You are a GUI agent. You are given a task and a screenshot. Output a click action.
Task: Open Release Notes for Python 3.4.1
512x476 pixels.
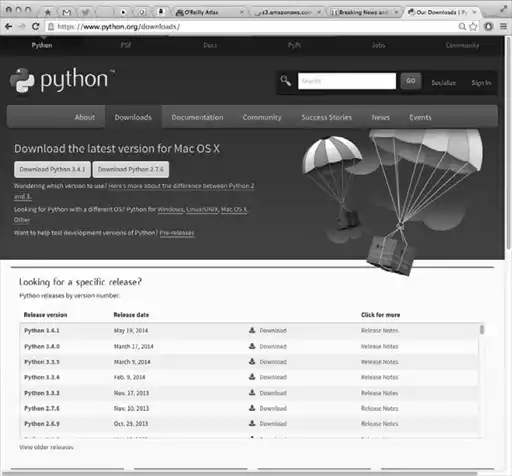(380, 330)
